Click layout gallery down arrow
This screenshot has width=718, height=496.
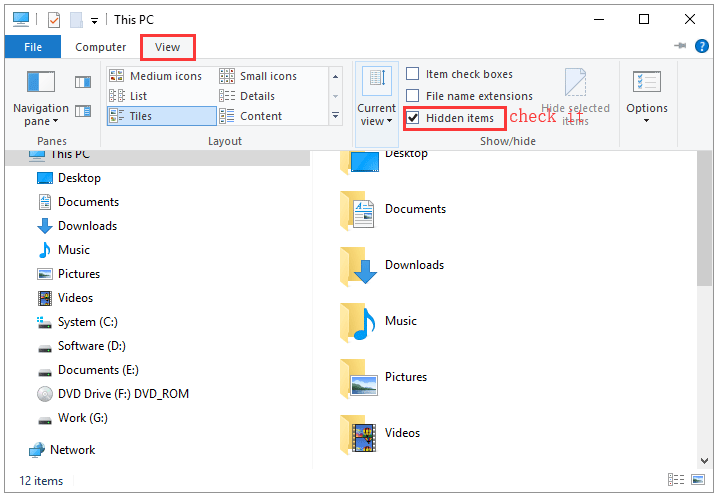click(x=336, y=96)
